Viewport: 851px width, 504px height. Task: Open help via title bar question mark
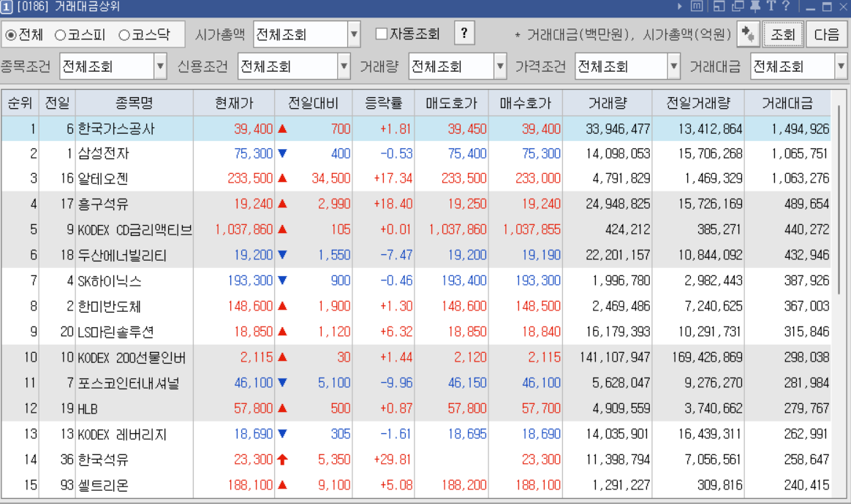pyautogui.click(x=786, y=7)
